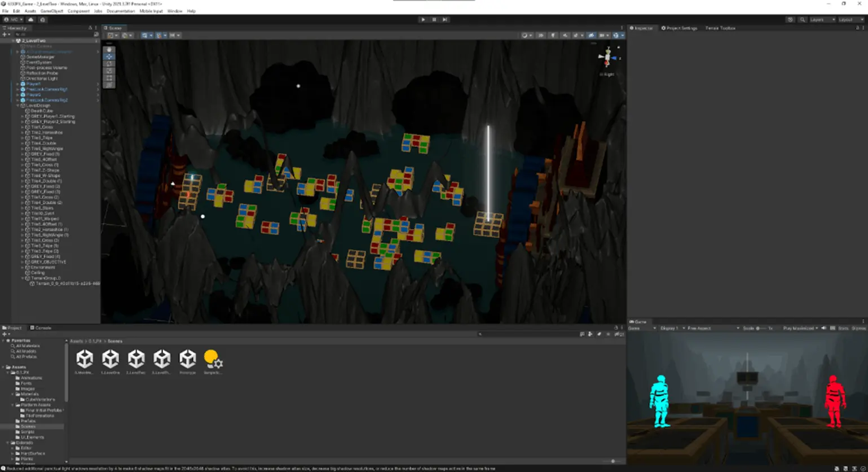Click the cloud services icon
868x472 pixels.
(31, 20)
